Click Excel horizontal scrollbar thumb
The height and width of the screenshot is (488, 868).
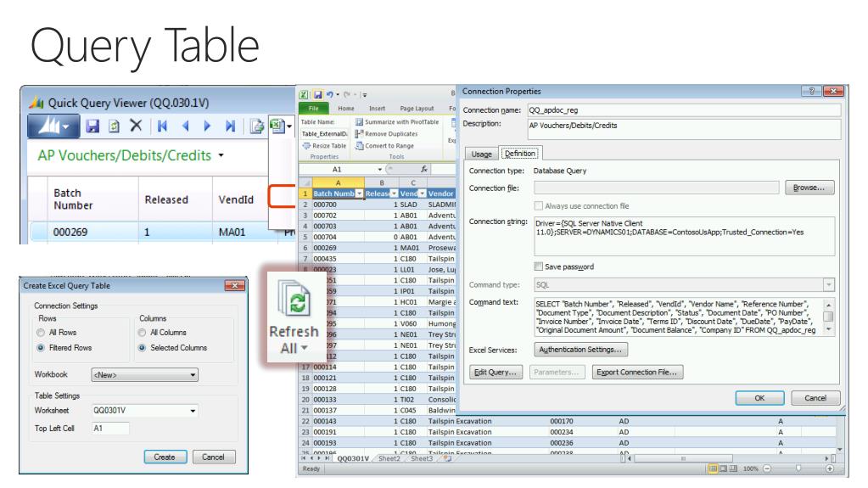pos(684,458)
